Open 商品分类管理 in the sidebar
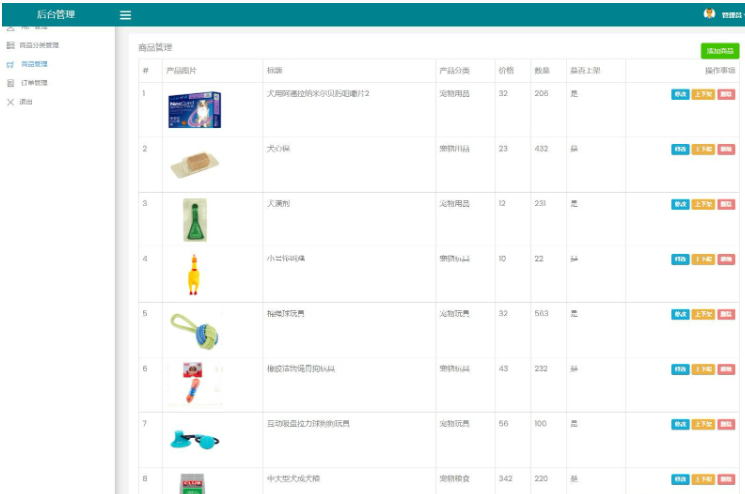The height and width of the screenshot is (494, 745). point(39,45)
